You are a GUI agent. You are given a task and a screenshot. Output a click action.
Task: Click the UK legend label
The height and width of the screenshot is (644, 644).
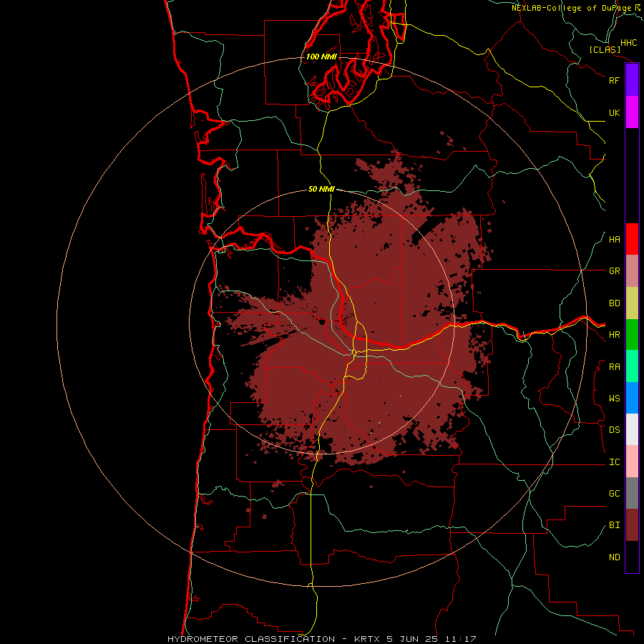(x=614, y=112)
